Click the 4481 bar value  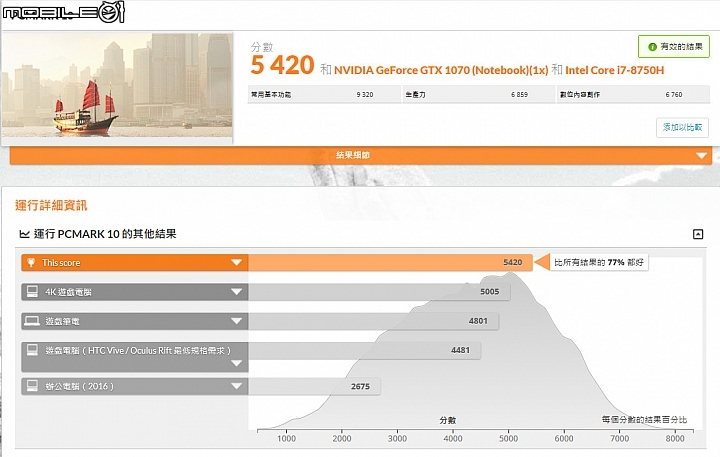tap(460, 350)
